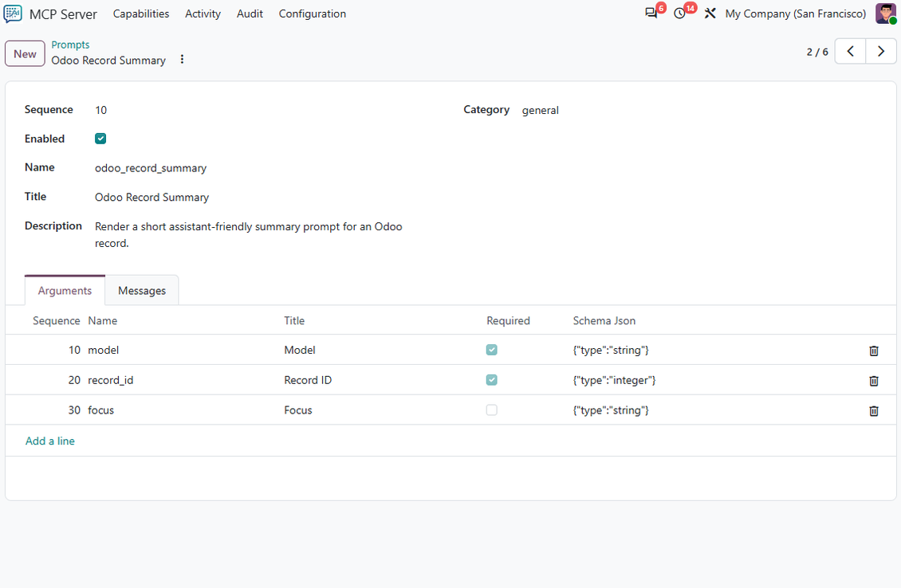The height and width of the screenshot is (588, 901).
Task: Toggle Required checkbox for focus argument
Action: pyautogui.click(x=491, y=410)
